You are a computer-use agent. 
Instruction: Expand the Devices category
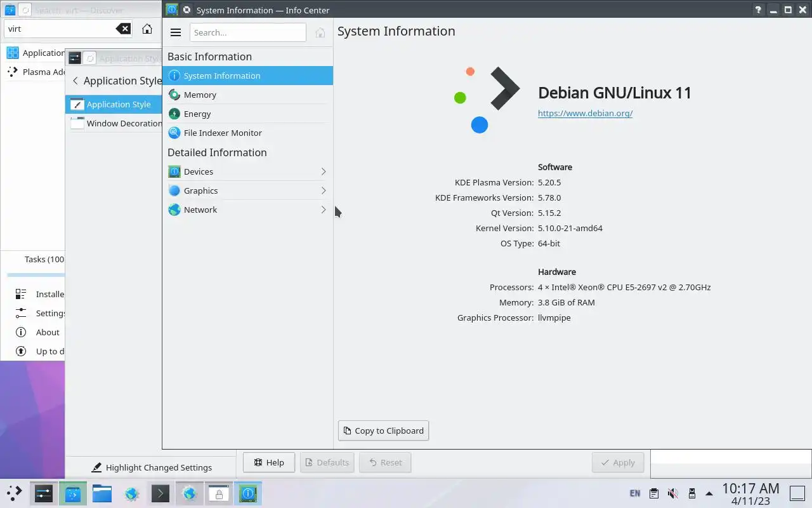247,171
